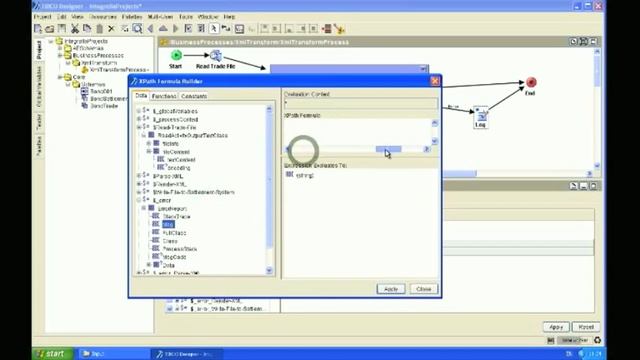Viewport: 640px width, 360px height.
Task: Open the Tools menu
Action: click(x=186, y=17)
